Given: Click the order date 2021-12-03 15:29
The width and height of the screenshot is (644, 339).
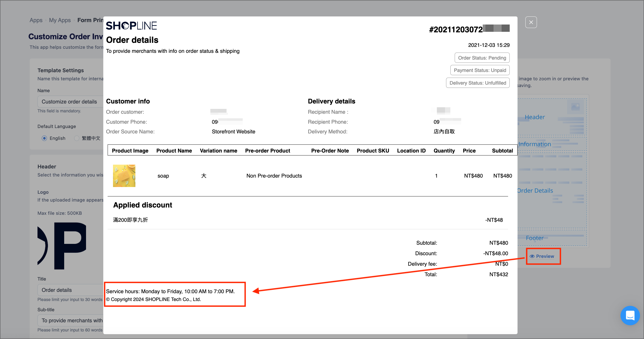Looking at the screenshot, I should coord(489,45).
